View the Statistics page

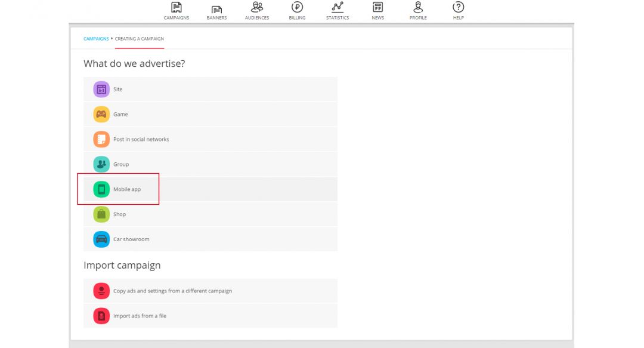[338, 10]
